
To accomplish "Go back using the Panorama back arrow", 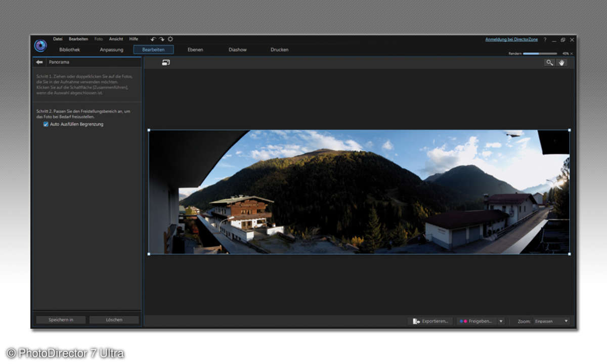I will click(x=39, y=62).
